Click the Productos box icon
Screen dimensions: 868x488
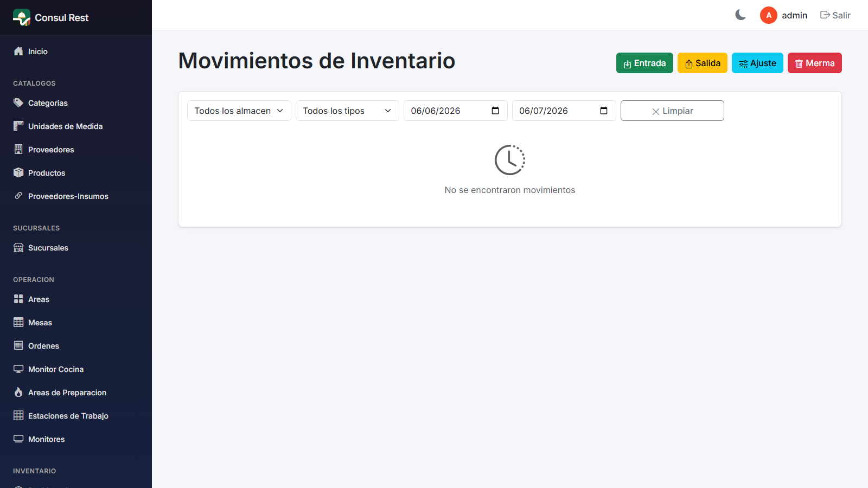tap(18, 172)
